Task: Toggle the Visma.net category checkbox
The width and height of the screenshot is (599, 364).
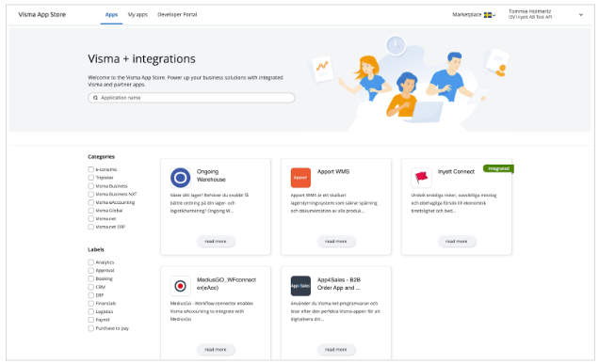Action: (91, 219)
